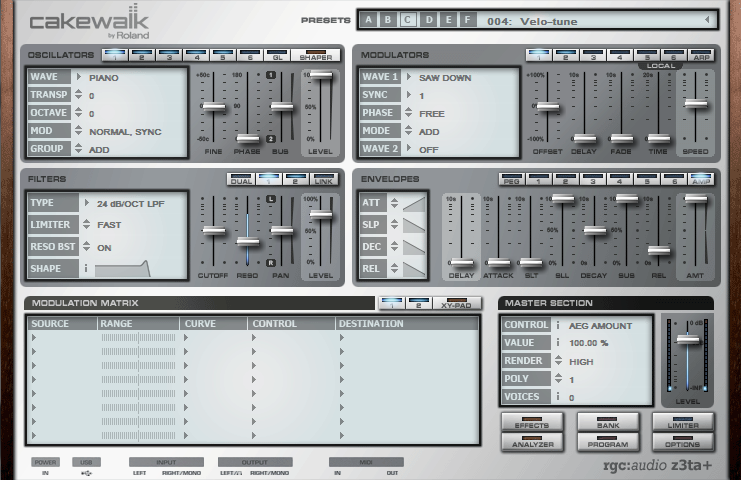Open modulation matrix page 2
The height and width of the screenshot is (480, 741).
point(418,303)
